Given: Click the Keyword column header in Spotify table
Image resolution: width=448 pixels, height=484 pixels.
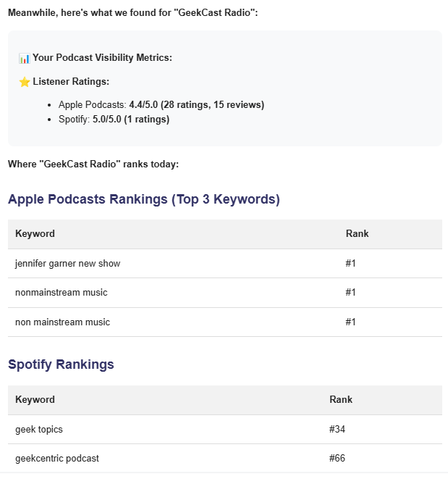Looking at the screenshot, I should coord(35,399).
